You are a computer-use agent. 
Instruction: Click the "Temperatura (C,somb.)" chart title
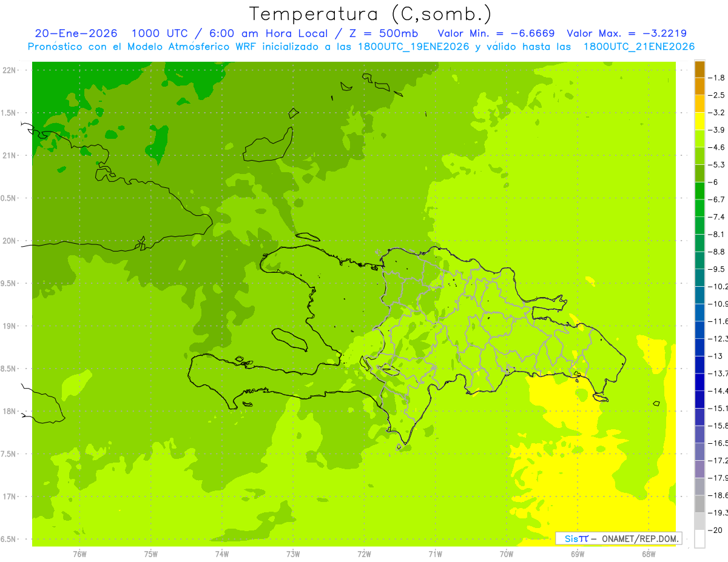coord(370,14)
